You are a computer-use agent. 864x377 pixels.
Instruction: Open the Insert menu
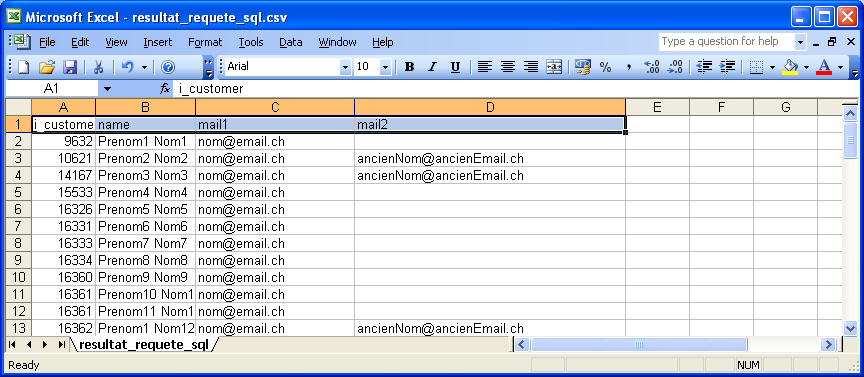(x=158, y=42)
